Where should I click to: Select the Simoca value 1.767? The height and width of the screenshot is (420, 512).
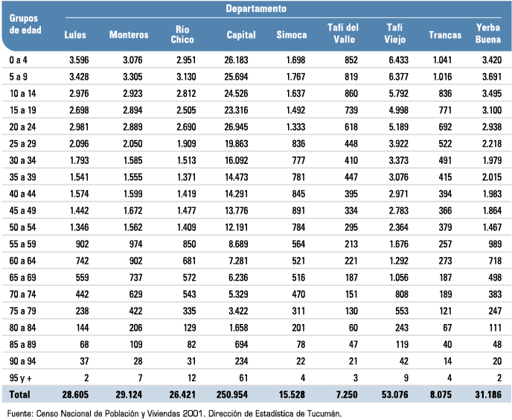[296, 77]
